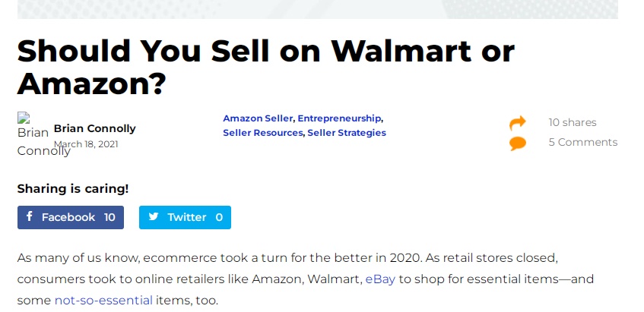Click the orange share arrow icon
This screenshot has height=312, width=644.
coord(518,123)
